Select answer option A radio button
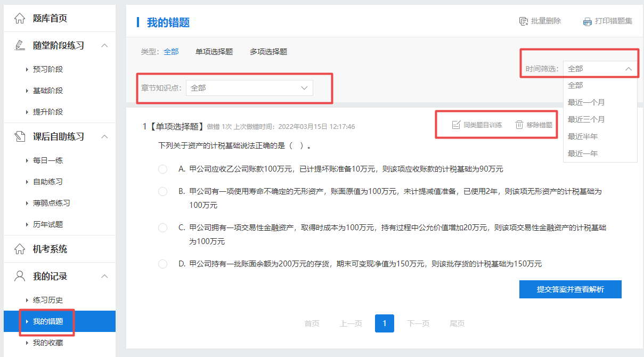 click(163, 169)
